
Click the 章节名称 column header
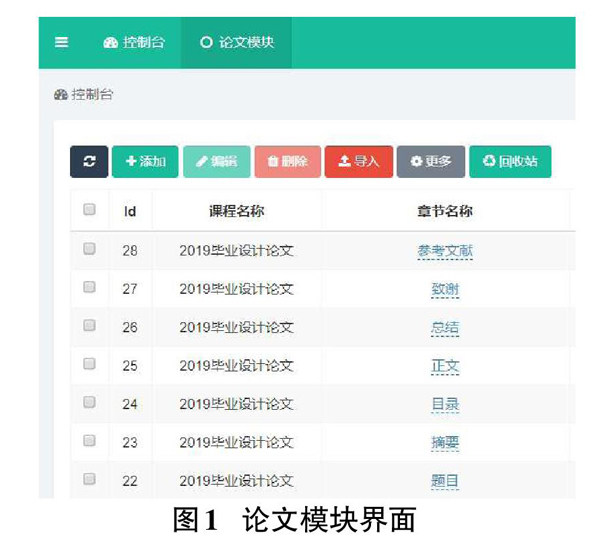pos(445,211)
